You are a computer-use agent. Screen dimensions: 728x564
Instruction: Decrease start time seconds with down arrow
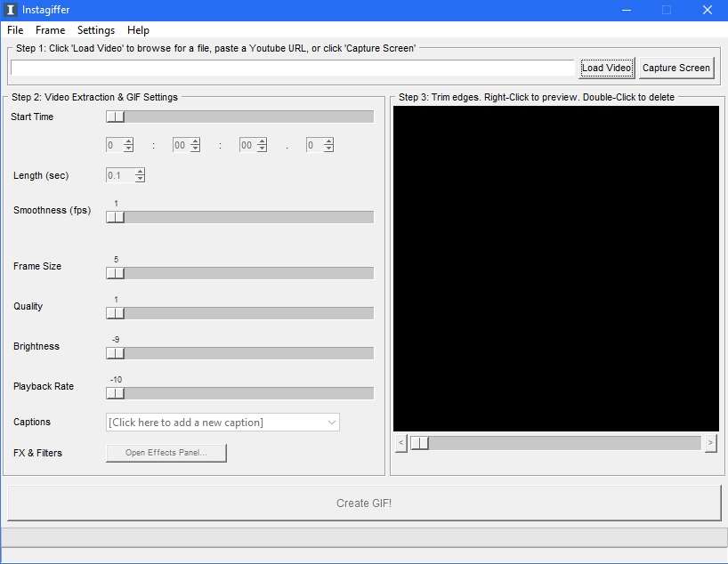[263, 149]
